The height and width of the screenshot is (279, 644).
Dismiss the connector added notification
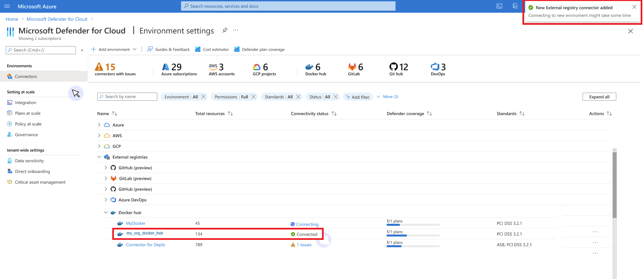tap(634, 7)
